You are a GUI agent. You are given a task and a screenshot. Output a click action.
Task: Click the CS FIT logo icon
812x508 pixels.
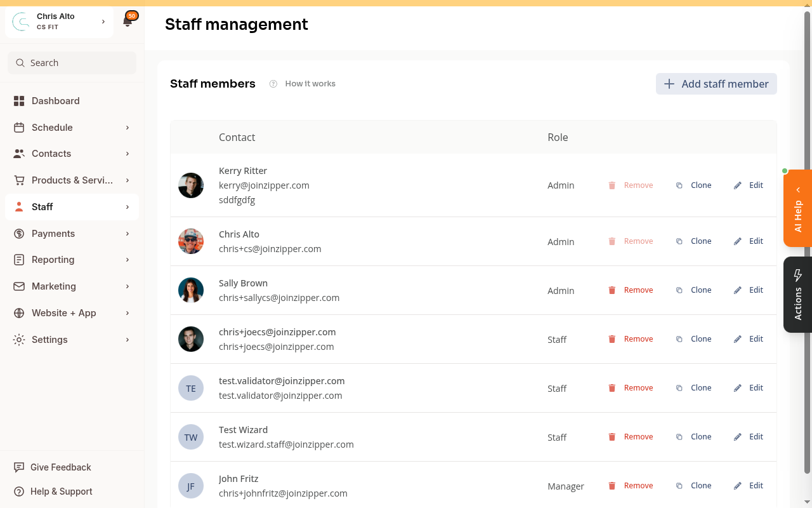point(22,22)
